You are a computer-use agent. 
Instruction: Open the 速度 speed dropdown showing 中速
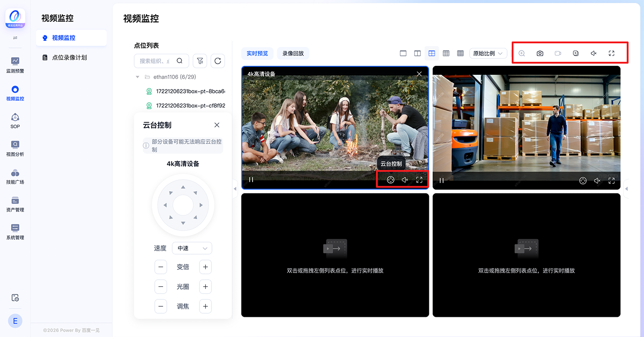[x=192, y=248]
